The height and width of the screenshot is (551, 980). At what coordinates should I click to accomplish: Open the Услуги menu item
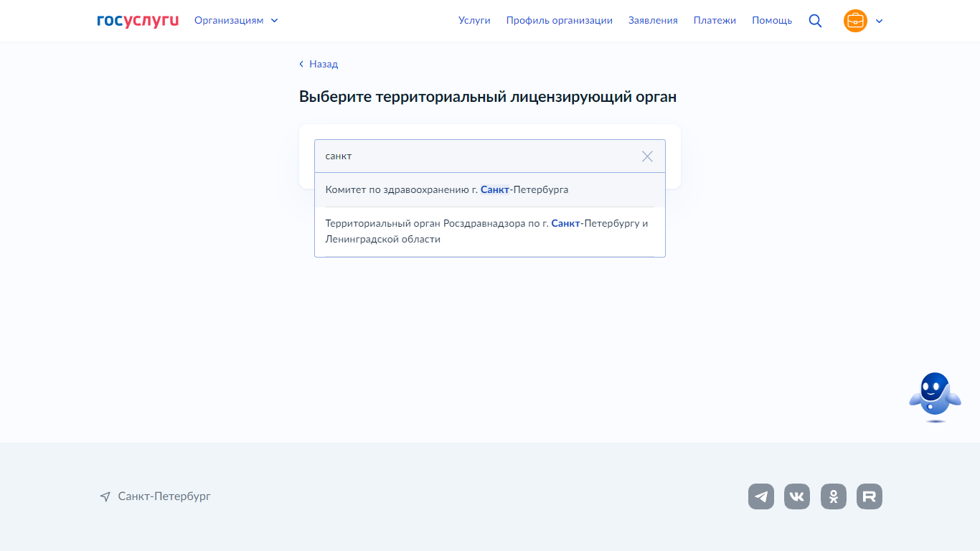pos(474,20)
